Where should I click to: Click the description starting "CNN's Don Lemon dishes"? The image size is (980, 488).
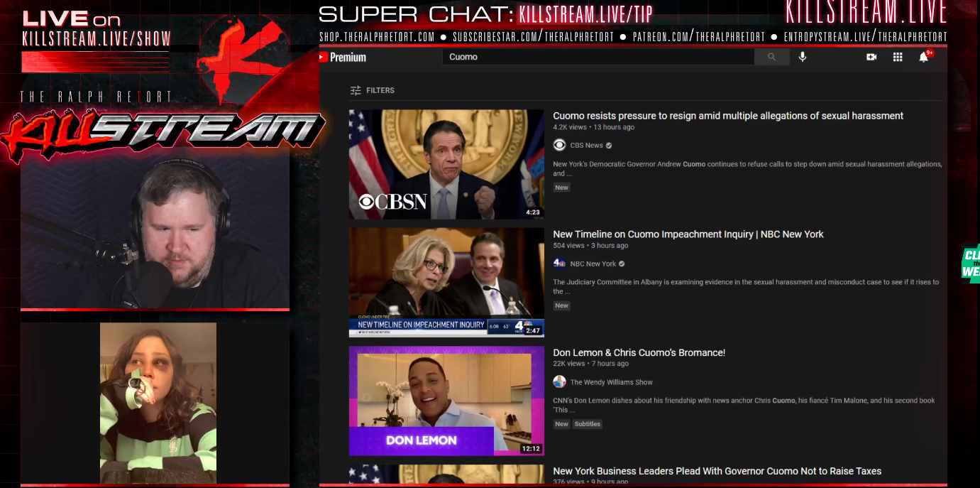click(744, 405)
